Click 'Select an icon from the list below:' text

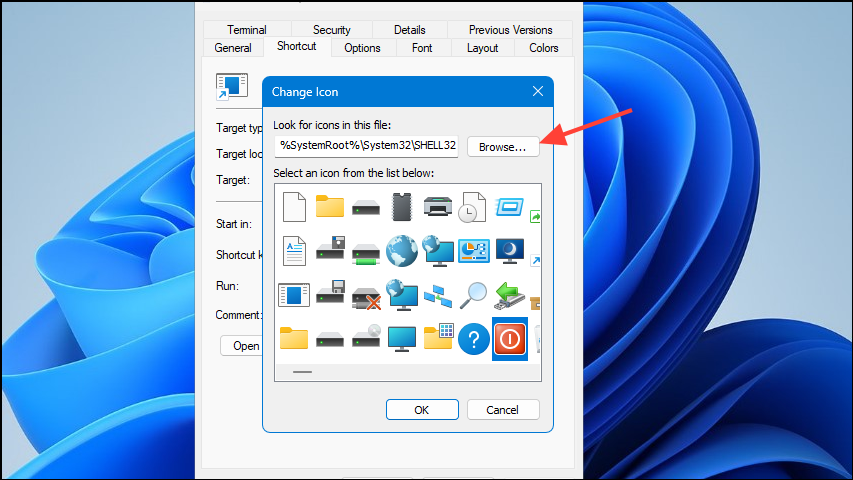[354, 173]
